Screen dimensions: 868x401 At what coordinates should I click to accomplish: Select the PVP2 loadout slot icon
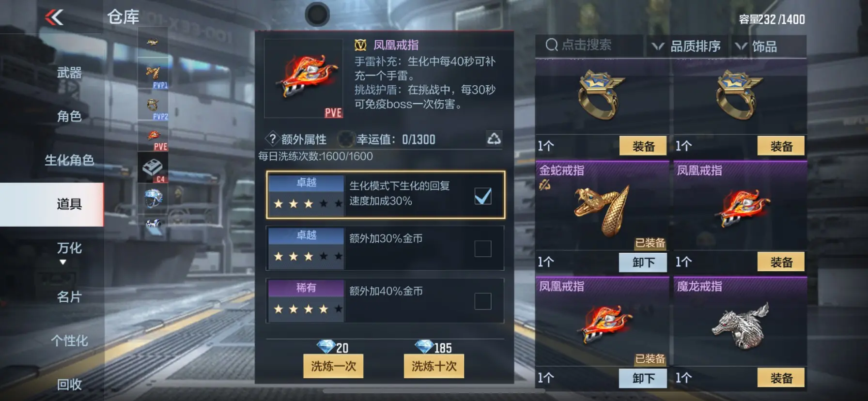(153, 106)
